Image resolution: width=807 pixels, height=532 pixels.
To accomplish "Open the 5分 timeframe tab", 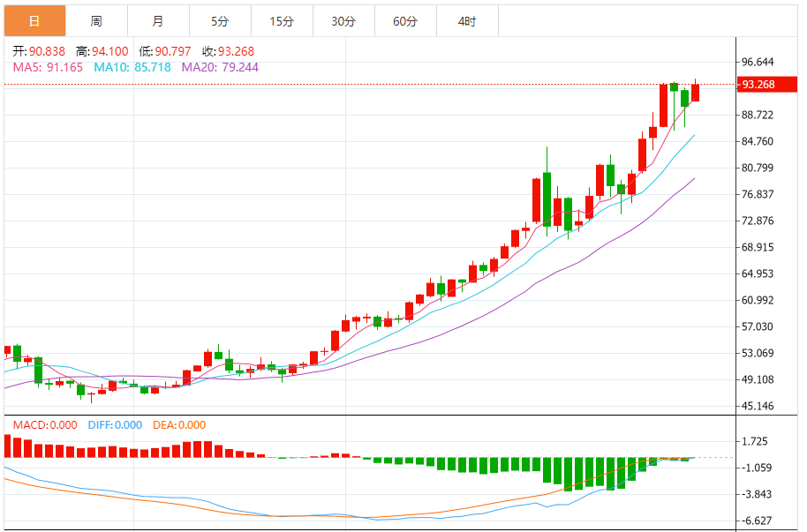I will (x=220, y=21).
